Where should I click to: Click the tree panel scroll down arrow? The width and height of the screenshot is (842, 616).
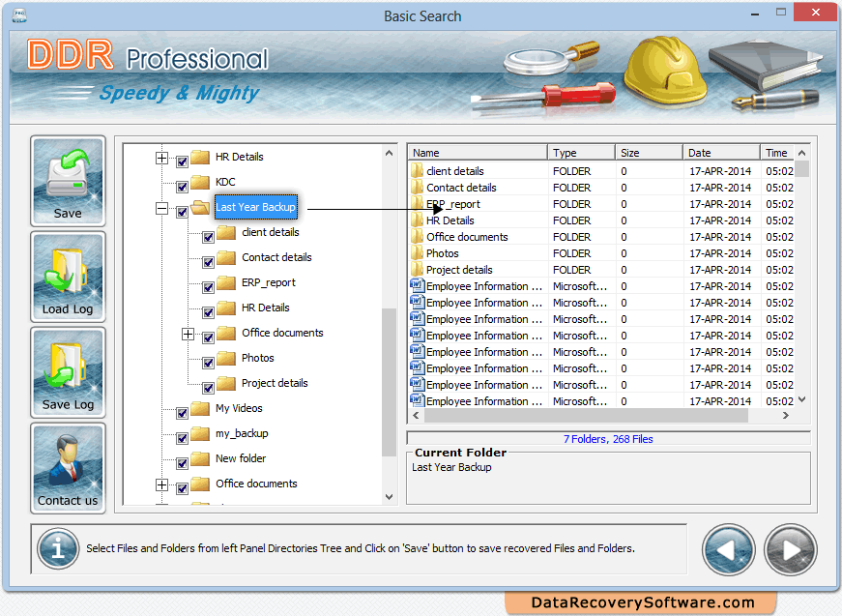(389, 497)
